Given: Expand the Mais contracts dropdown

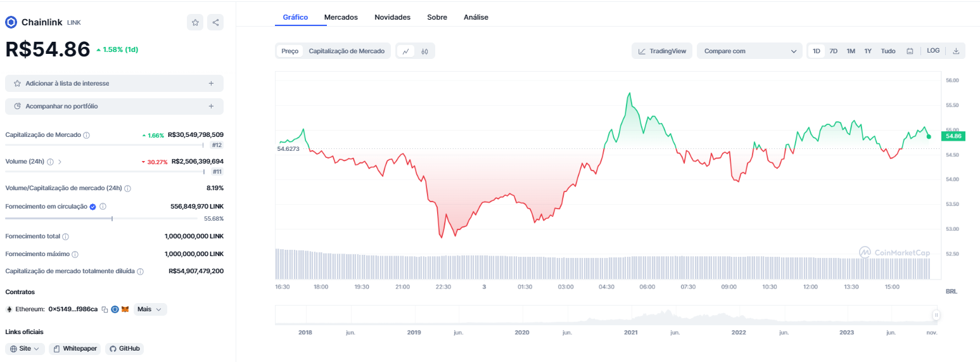Looking at the screenshot, I should [151, 309].
